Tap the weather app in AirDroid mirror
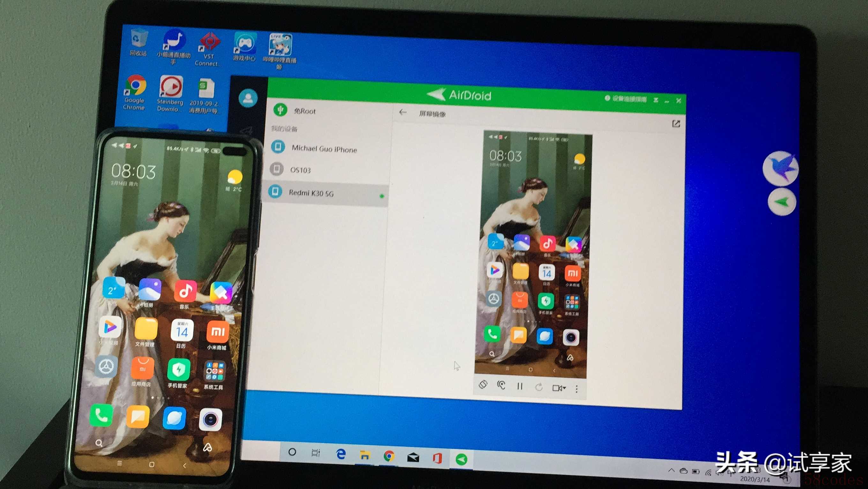The width and height of the screenshot is (868, 489). point(495,242)
